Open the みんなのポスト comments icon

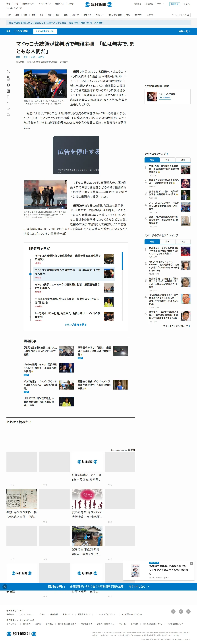coord(8,78)
